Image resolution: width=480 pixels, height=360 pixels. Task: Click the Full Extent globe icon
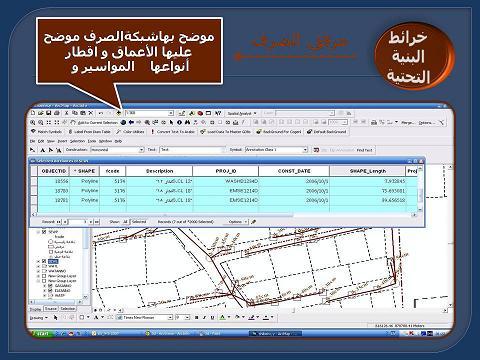pyautogui.click(x=123, y=122)
